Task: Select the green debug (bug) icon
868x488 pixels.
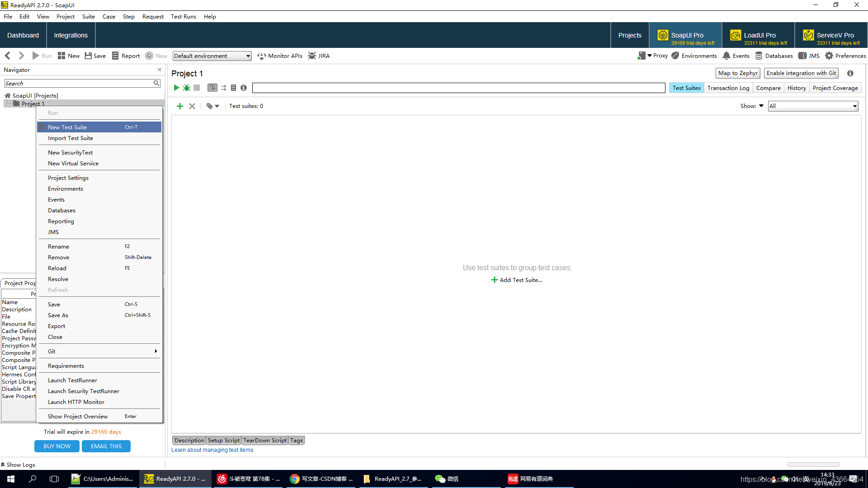Action: pos(186,88)
